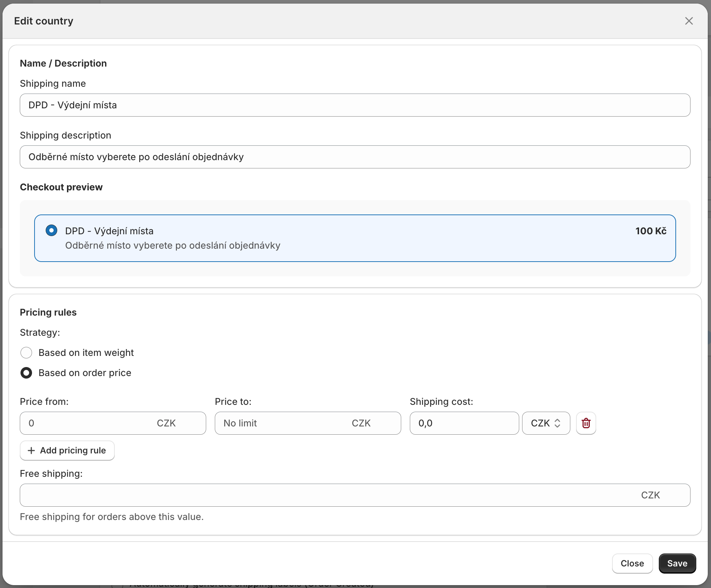Click the plus icon in Add pricing rule
Viewport: 711px width, 588px height.
tap(32, 451)
